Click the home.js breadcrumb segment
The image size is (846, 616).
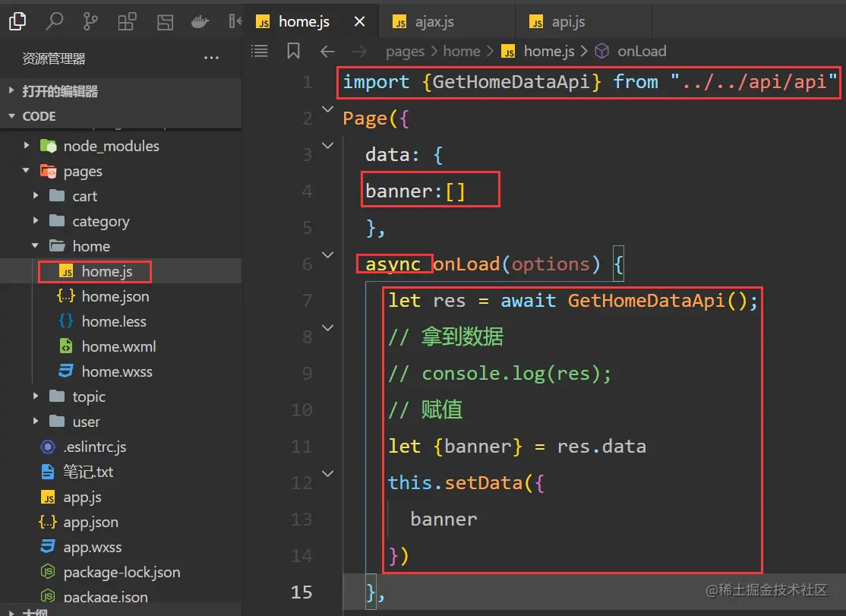click(538, 51)
